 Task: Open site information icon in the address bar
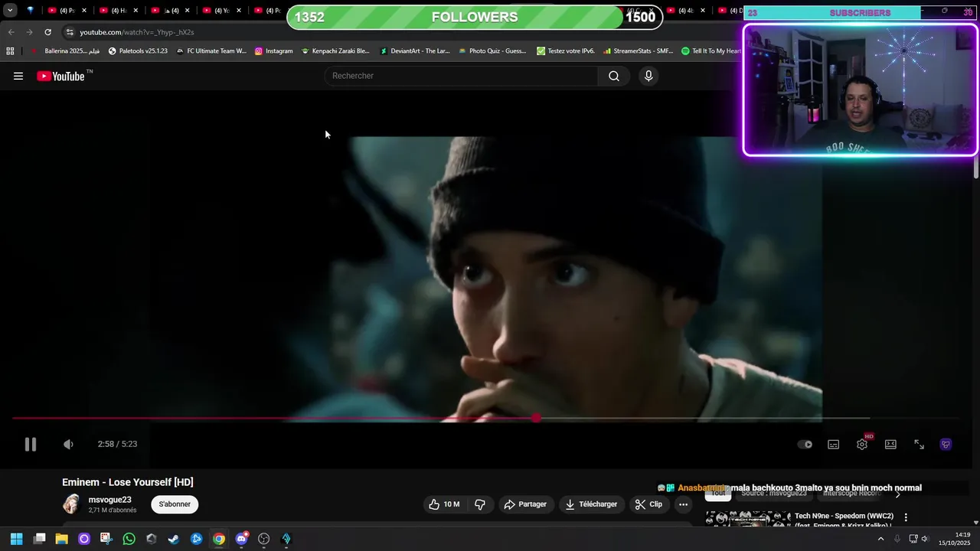pos(70,32)
